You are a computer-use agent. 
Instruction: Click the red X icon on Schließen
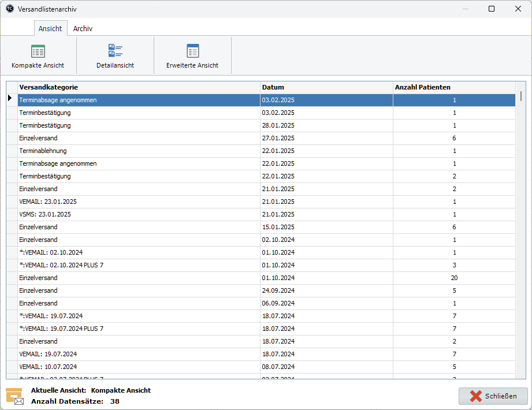coord(475,396)
